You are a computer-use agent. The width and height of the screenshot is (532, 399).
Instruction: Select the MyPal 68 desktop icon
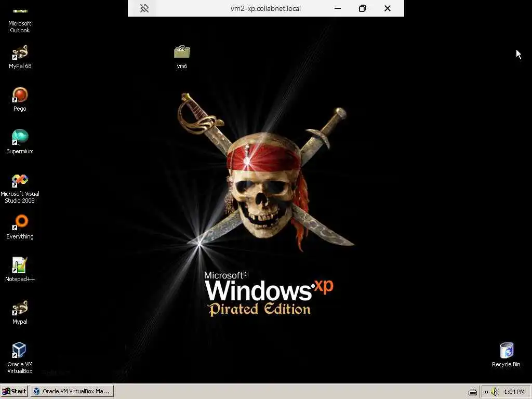(20, 57)
